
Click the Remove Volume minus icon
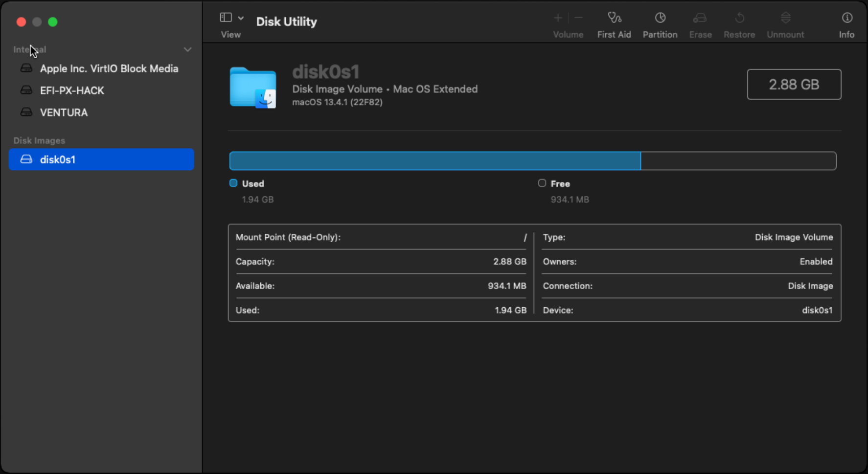pyautogui.click(x=578, y=18)
